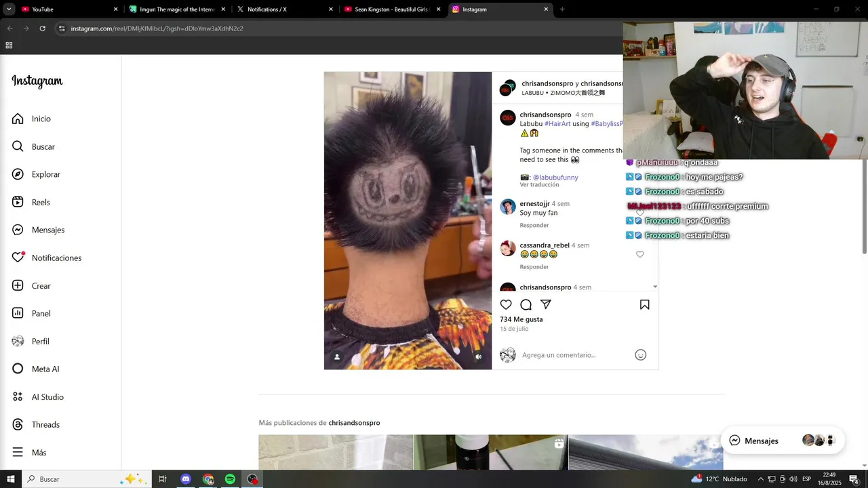The width and height of the screenshot is (868, 488).
Task: Open the floating Mensajes button
Action: click(x=783, y=441)
